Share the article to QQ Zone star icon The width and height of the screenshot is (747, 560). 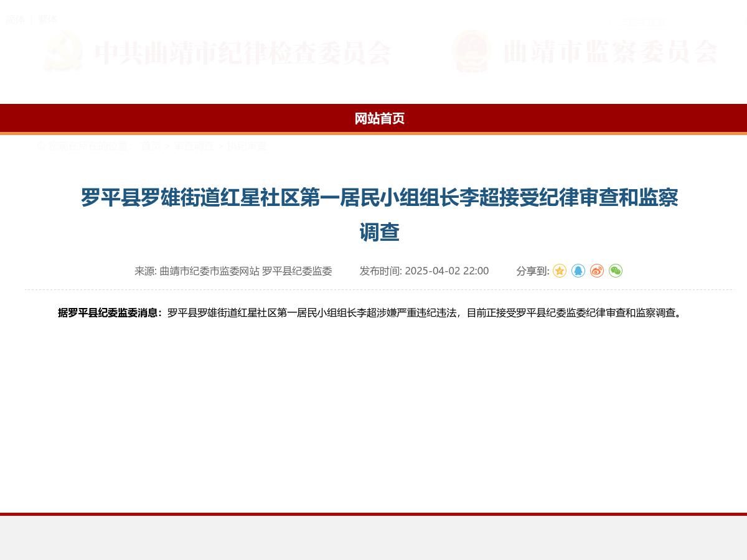pyautogui.click(x=560, y=271)
